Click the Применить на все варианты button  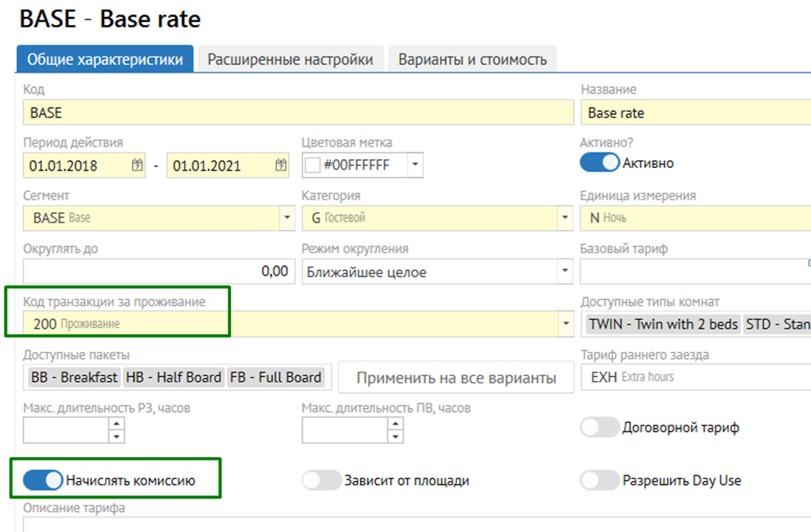pyautogui.click(x=456, y=378)
